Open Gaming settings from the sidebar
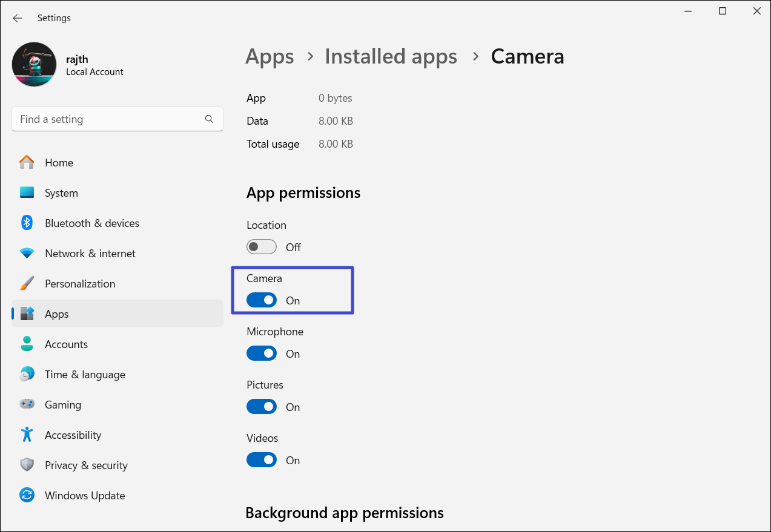 (x=62, y=404)
